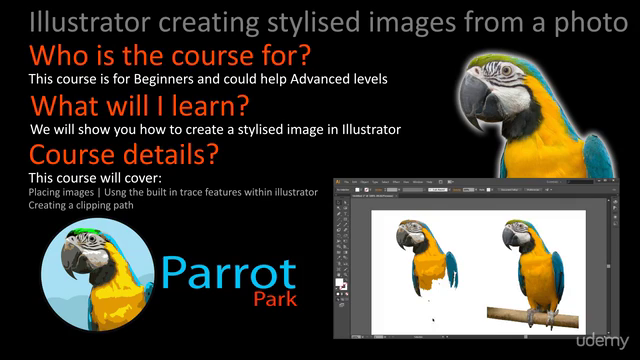
Task: Click the text "Creating a clipping path"
Action: (81, 205)
